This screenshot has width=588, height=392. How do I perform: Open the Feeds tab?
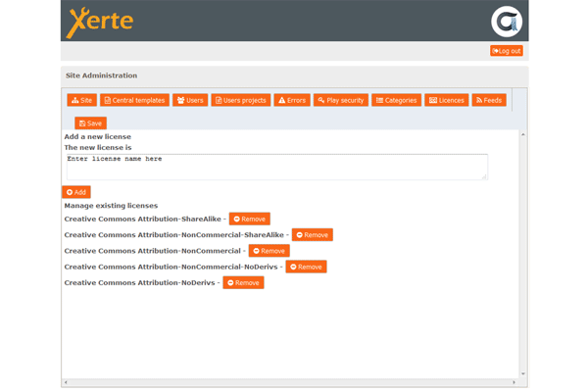489,100
